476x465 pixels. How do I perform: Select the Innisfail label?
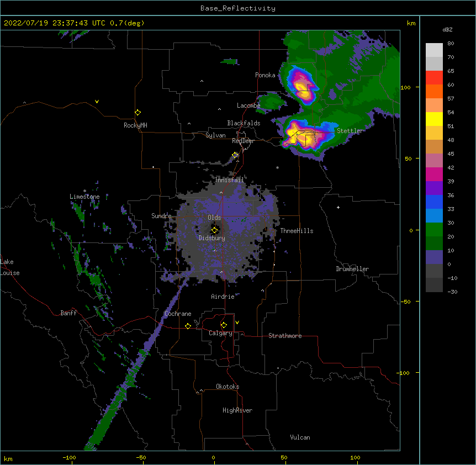(229, 180)
